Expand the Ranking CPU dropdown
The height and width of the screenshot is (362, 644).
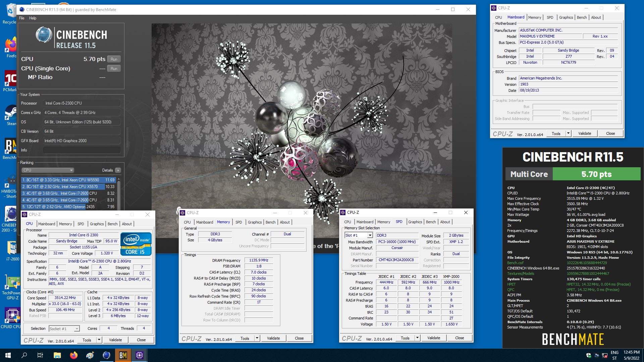tap(48, 170)
